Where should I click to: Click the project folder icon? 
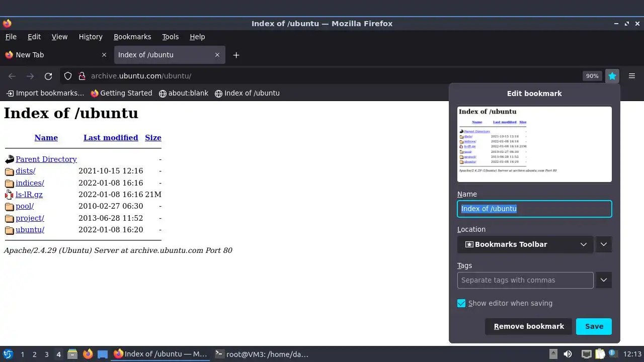click(9, 218)
